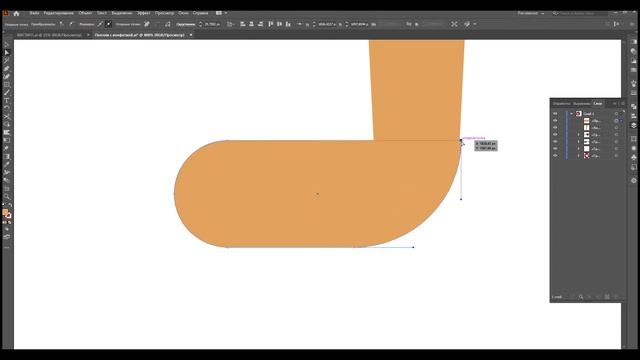
Task: Open the Выделение menu
Action: pyautogui.click(x=122, y=13)
